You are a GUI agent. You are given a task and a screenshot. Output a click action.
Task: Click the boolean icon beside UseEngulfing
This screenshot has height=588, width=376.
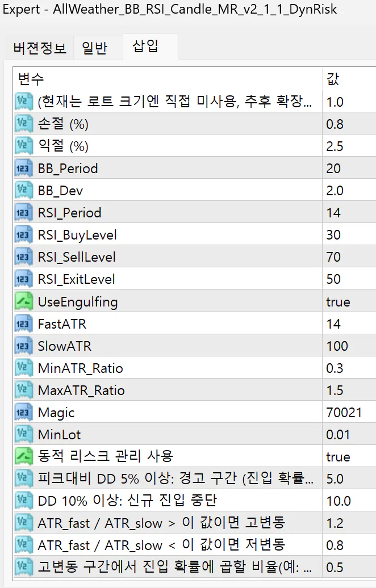click(23, 301)
